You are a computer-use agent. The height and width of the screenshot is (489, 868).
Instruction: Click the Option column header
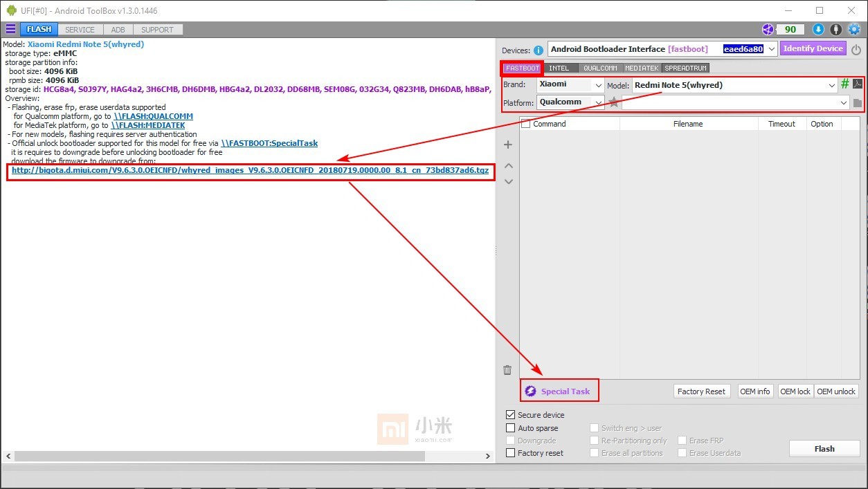pyautogui.click(x=822, y=124)
